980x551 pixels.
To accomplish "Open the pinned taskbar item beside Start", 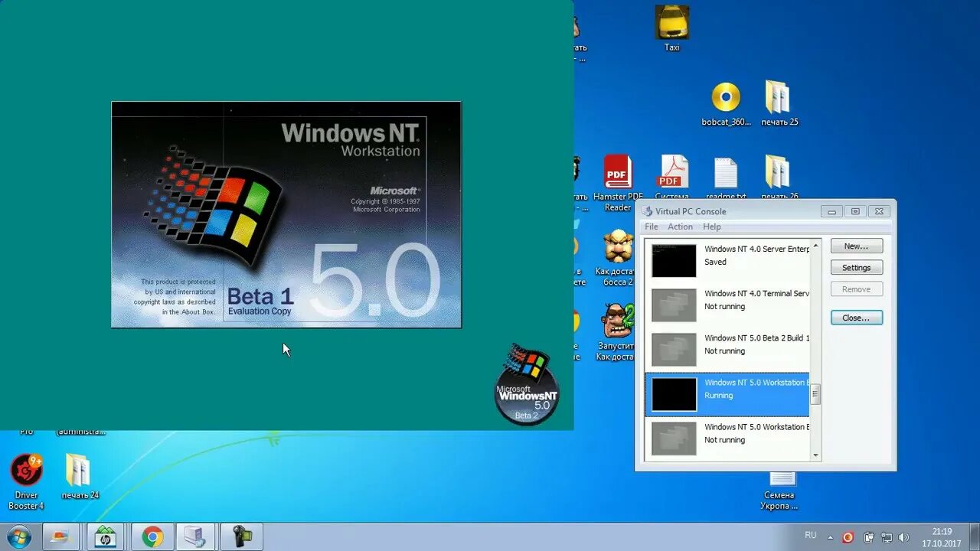I will pos(60,537).
